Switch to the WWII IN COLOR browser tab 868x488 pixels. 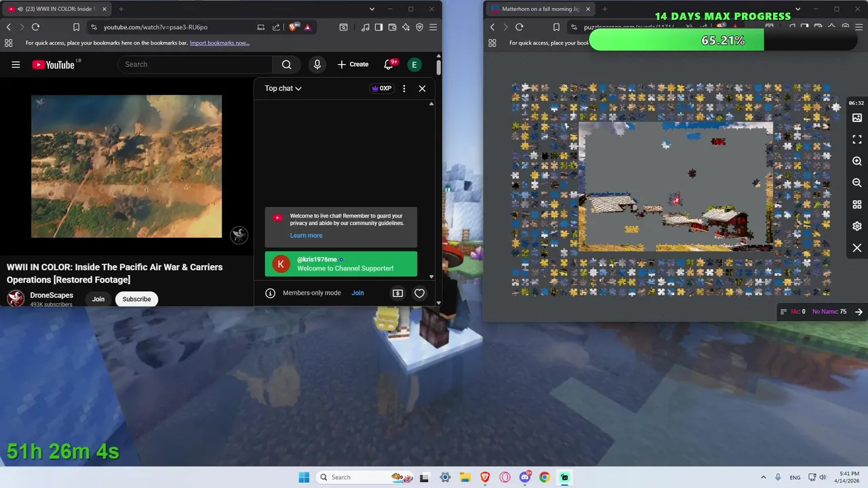pyautogui.click(x=57, y=9)
